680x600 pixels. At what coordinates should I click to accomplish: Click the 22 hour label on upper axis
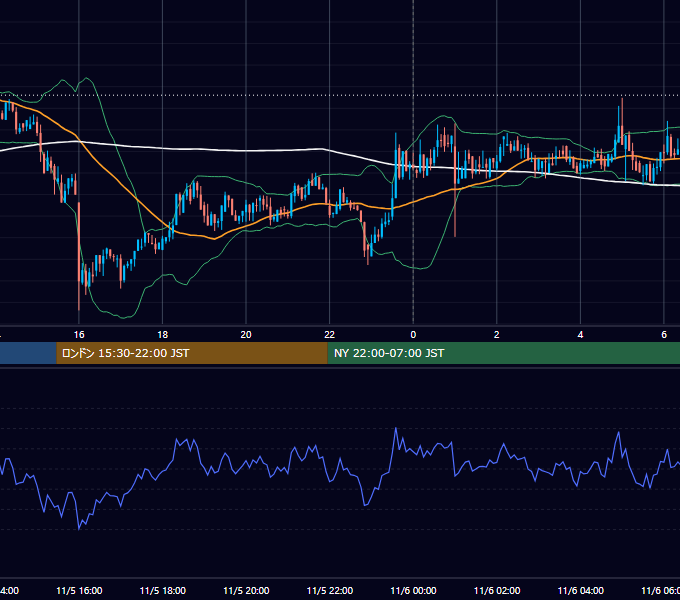pos(330,335)
